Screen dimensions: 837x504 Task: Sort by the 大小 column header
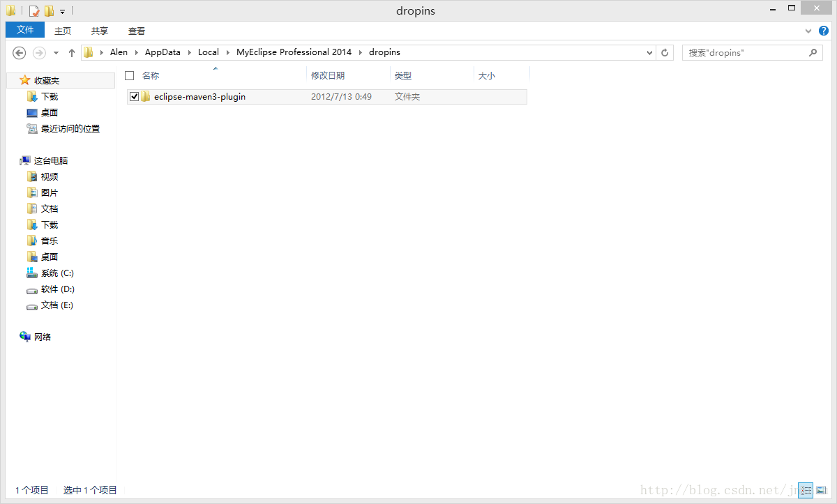pos(487,75)
